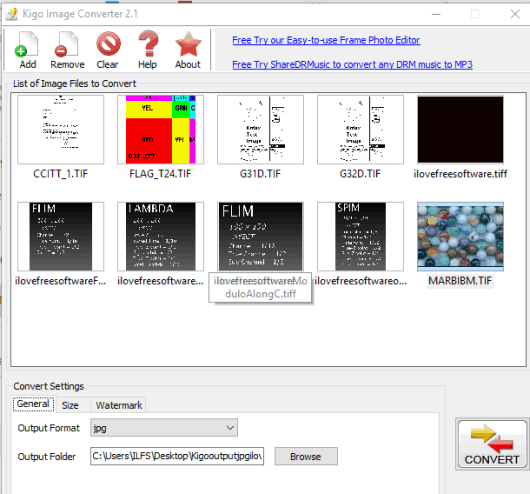Screen dimensions: 530x494
Task: Select the FLAG_T24.TIF thumbnail
Action: tap(161, 130)
